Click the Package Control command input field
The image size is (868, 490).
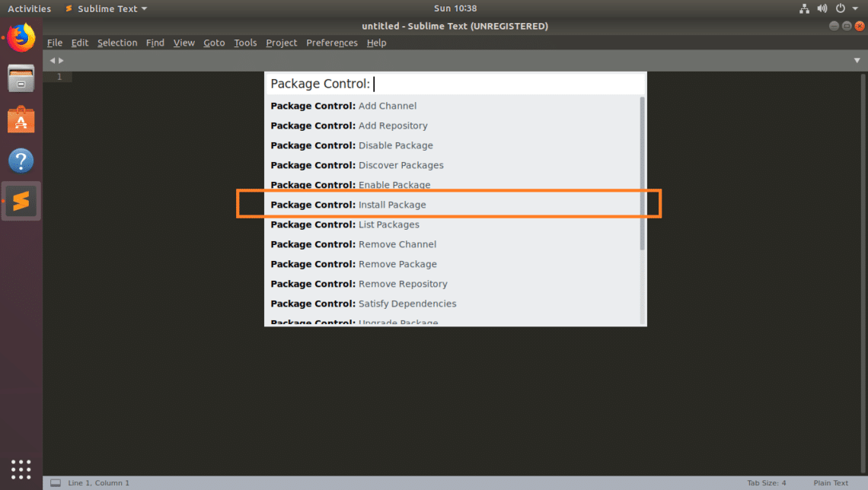(455, 84)
